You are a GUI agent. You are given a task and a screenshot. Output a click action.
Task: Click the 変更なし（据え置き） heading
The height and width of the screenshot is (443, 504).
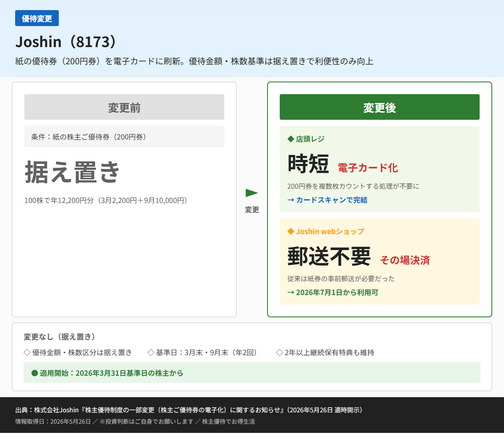(60, 337)
